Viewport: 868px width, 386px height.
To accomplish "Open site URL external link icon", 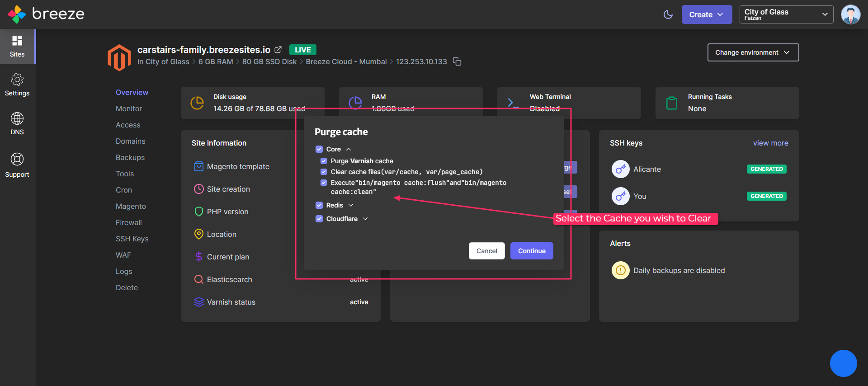I will (278, 50).
